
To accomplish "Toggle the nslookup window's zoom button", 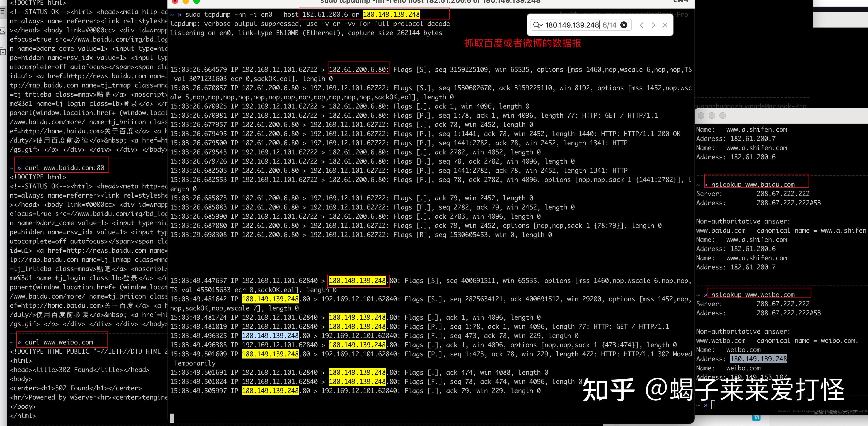I will (723, 116).
